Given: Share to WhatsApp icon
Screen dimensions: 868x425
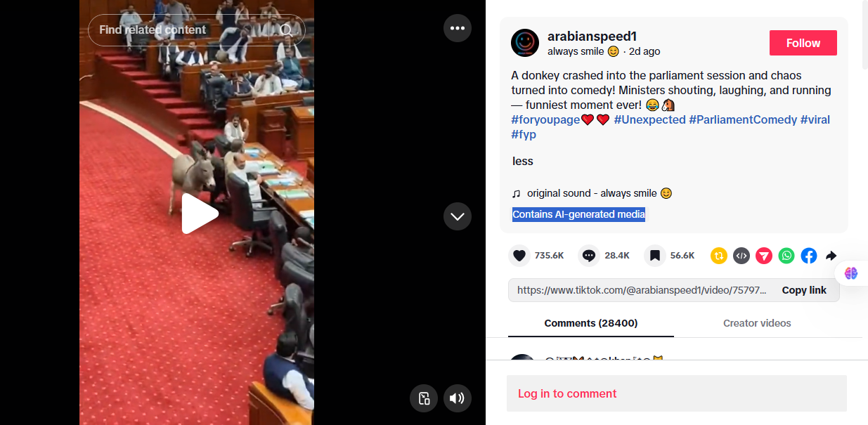Looking at the screenshot, I should [x=786, y=256].
